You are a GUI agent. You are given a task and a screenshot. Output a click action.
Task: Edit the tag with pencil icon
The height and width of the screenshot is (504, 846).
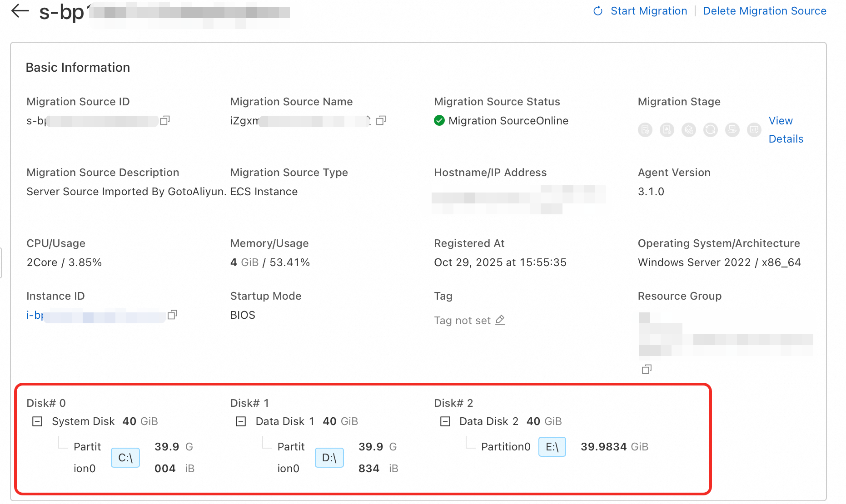pos(500,320)
